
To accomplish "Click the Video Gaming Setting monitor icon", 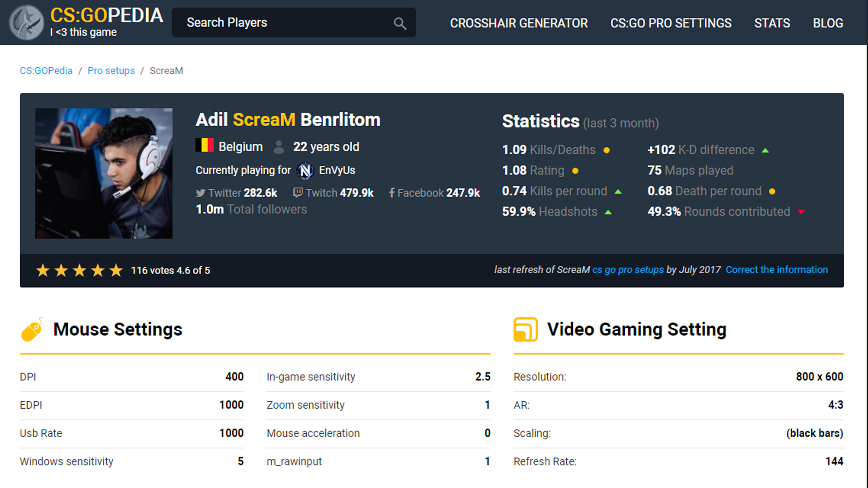I will (525, 330).
